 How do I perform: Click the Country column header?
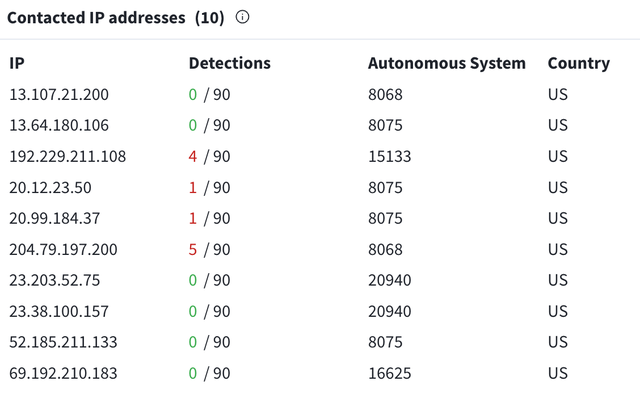pos(578,63)
